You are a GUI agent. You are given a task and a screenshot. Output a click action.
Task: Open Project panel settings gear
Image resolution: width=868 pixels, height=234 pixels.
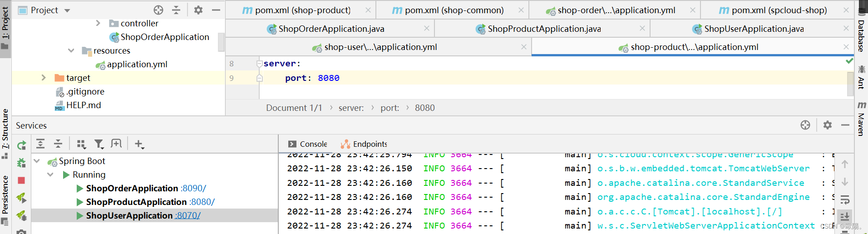[x=198, y=10]
